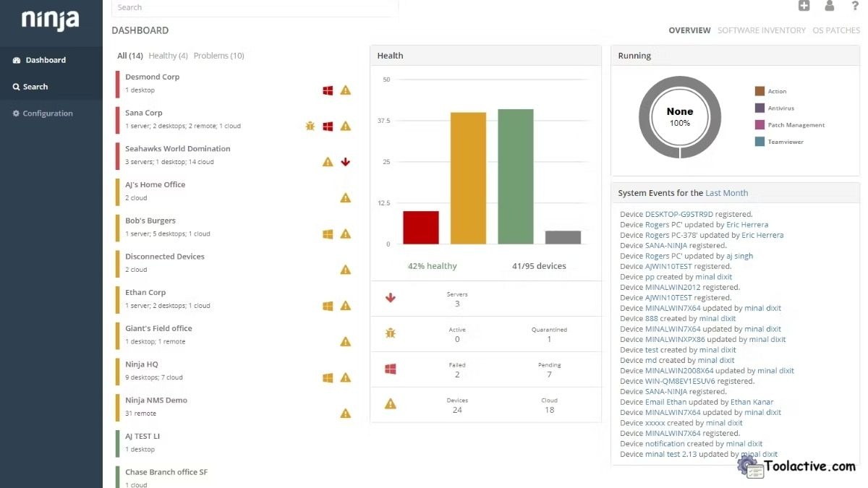Click the Sana Corp antivirus threat icon
This screenshot has width=868, height=488.
pos(310,126)
